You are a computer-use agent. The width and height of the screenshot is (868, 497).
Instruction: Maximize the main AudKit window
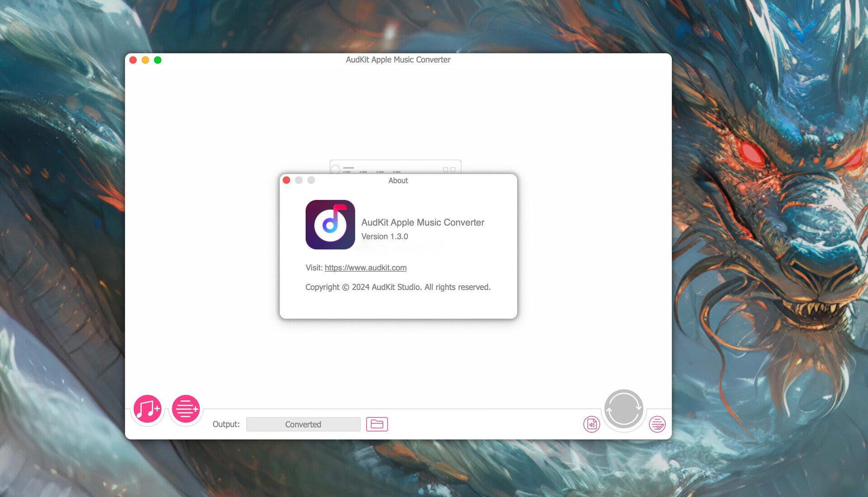[158, 60]
